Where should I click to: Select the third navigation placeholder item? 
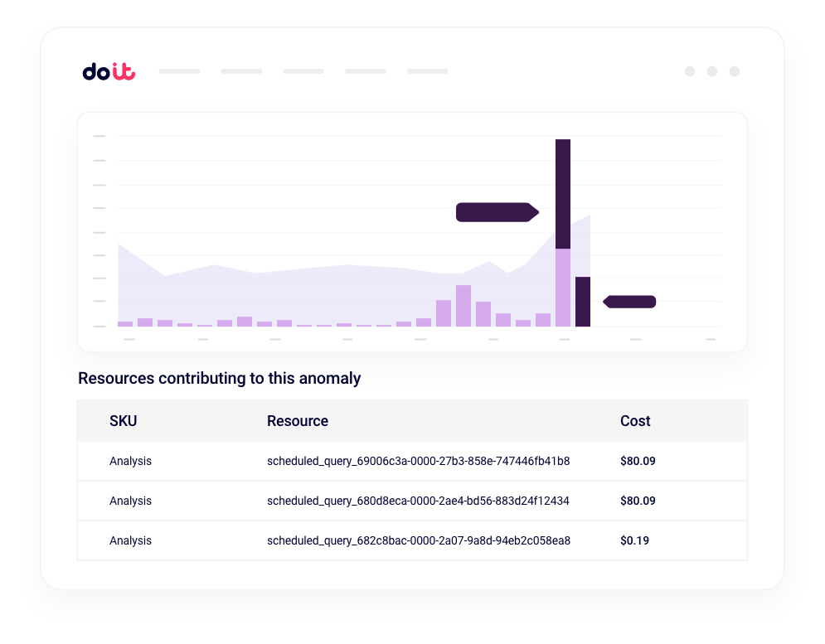(x=303, y=71)
